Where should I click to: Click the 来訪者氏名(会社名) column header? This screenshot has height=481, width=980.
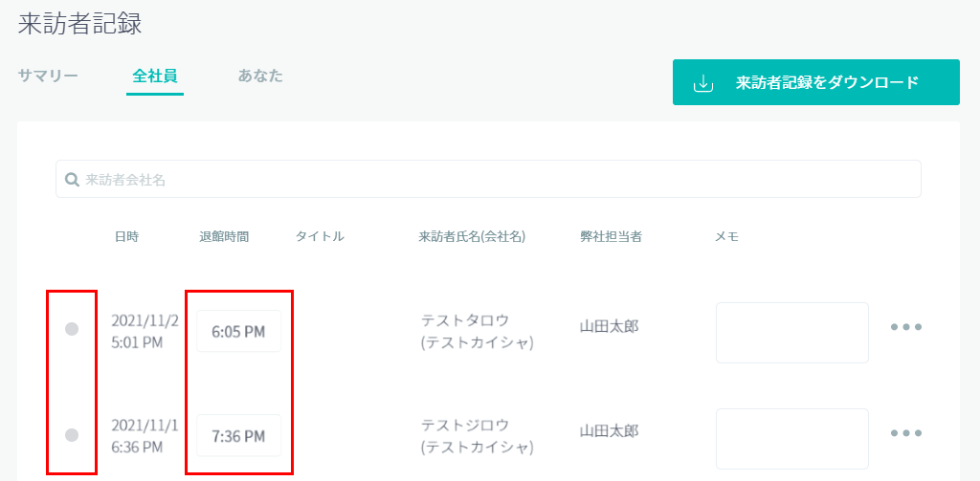[472, 237]
